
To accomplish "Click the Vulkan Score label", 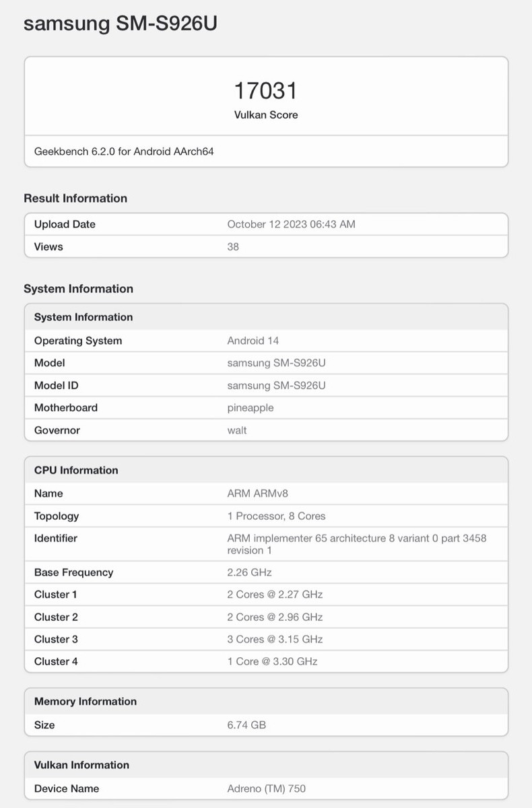I will click(266, 114).
